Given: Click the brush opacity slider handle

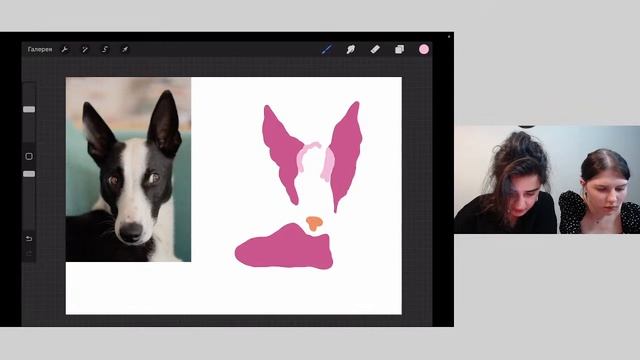Looking at the screenshot, I should pos(29,174).
